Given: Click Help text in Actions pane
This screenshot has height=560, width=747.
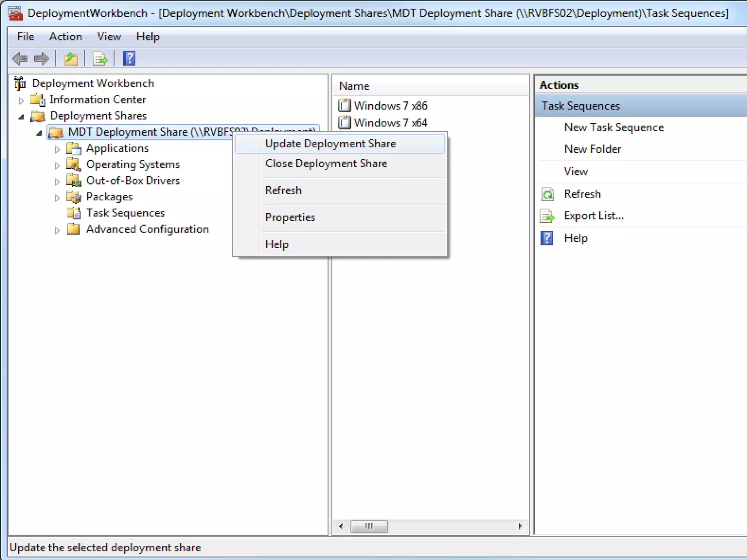Looking at the screenshot, I should click(576, 238).
